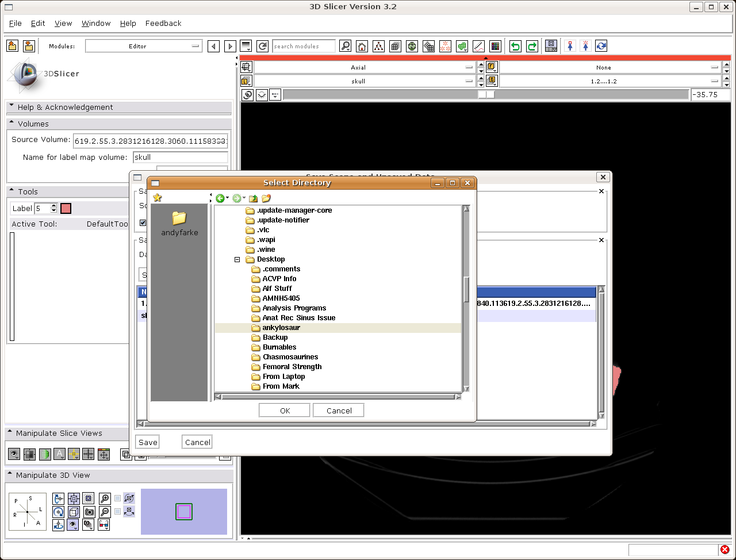The height and width of the screenshot is (560, 736).
Task: Click the pink label color swatch
Action: click(x=66, y=208)
